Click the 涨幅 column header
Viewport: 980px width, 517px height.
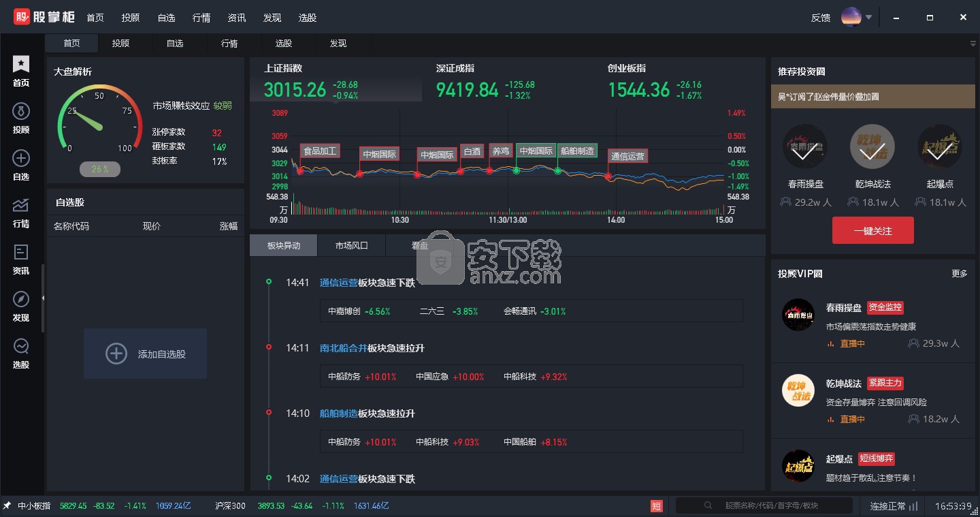click(229, 226)
